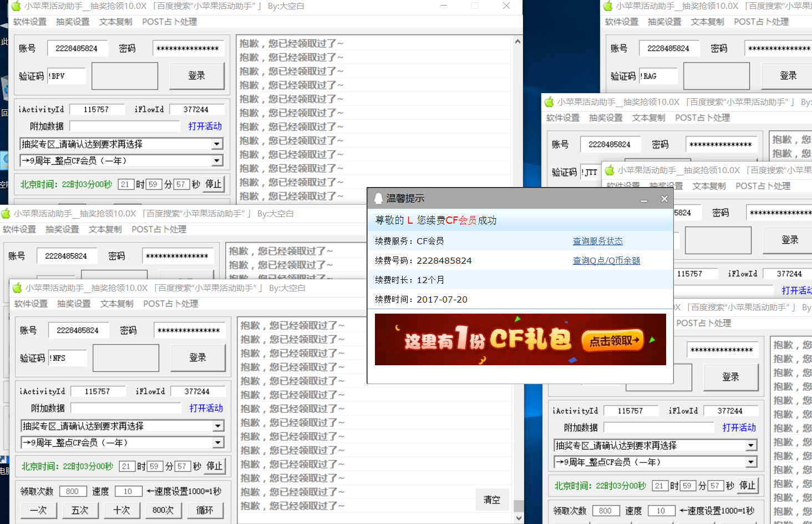Open 查询Q点/Q币余额 link in the dialog

click(606, 260)
